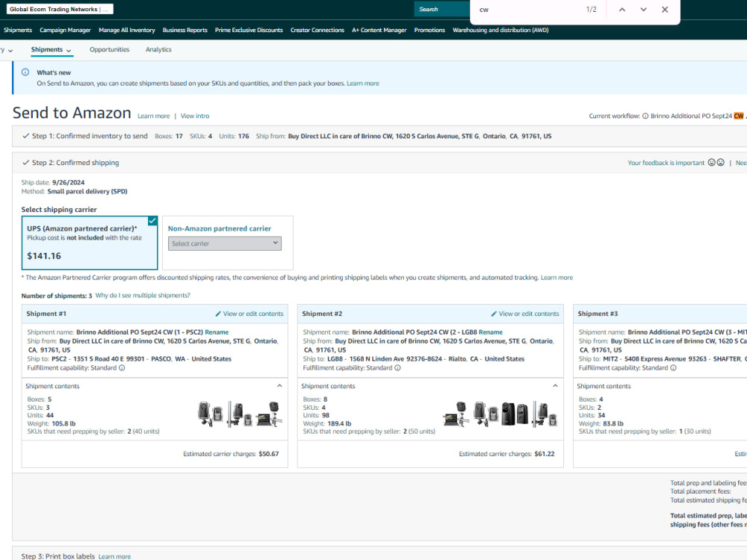The height and width of the screenshot is (560, 747).
Task: Switch to the Opportunities tab
Action: [x=110, y=49]
